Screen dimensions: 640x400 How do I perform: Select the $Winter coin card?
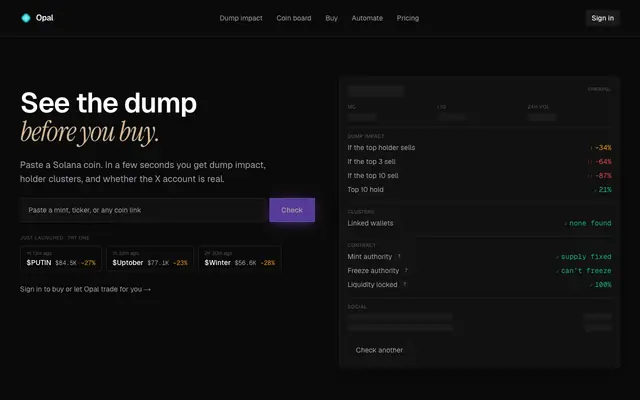coord(240,258)
